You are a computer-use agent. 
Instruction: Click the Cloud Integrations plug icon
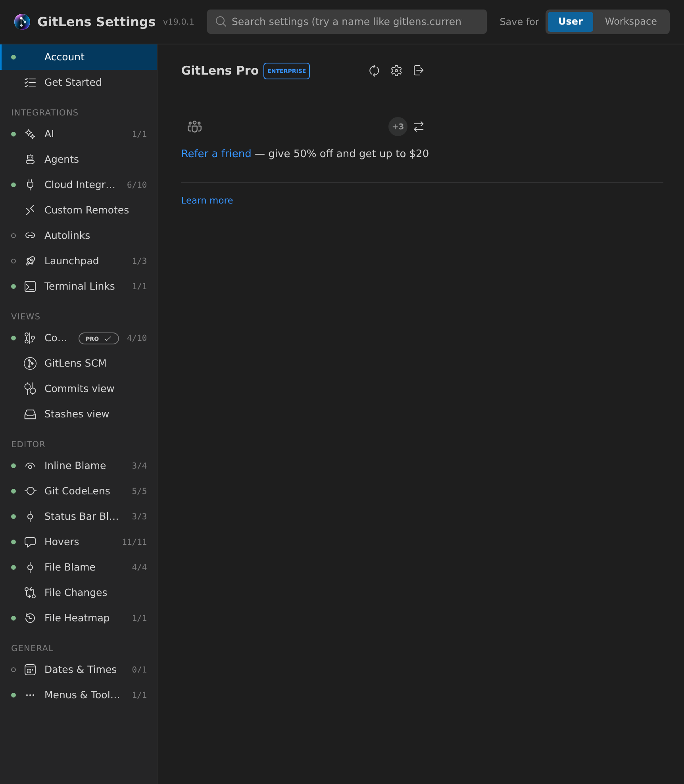click(x=30, y=185)
